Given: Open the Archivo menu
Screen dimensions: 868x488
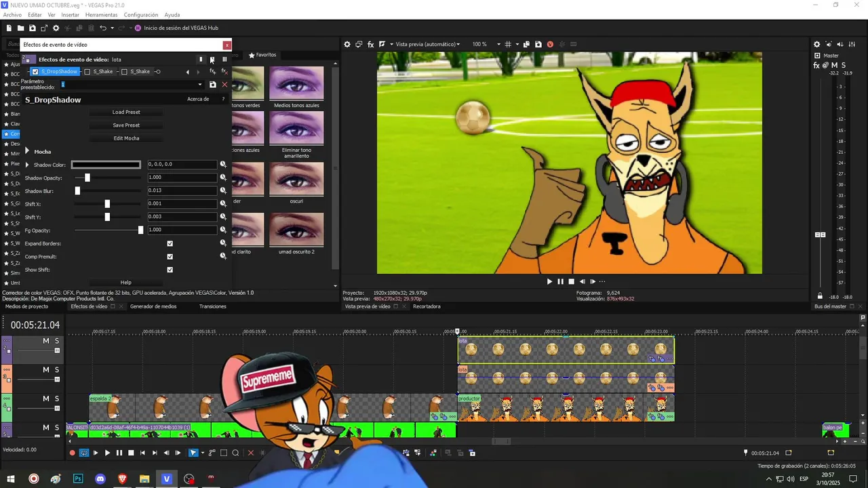Looking at the screenshot, I should (x=12, y=15).
